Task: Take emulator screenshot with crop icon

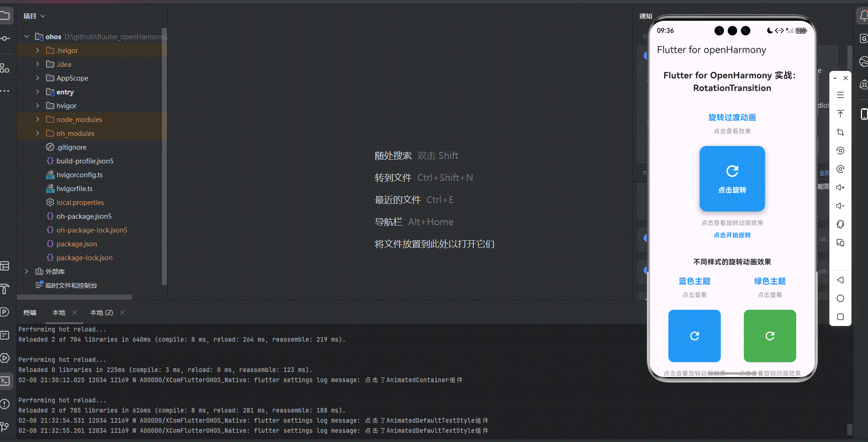Action: (x=840, y=132)
